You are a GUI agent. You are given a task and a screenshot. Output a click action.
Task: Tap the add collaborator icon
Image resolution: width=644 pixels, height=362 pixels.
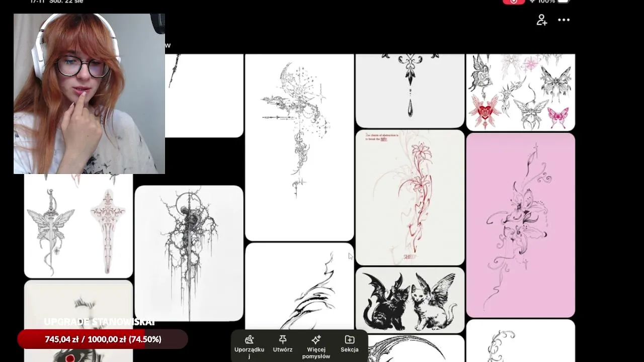pos(541,20)
